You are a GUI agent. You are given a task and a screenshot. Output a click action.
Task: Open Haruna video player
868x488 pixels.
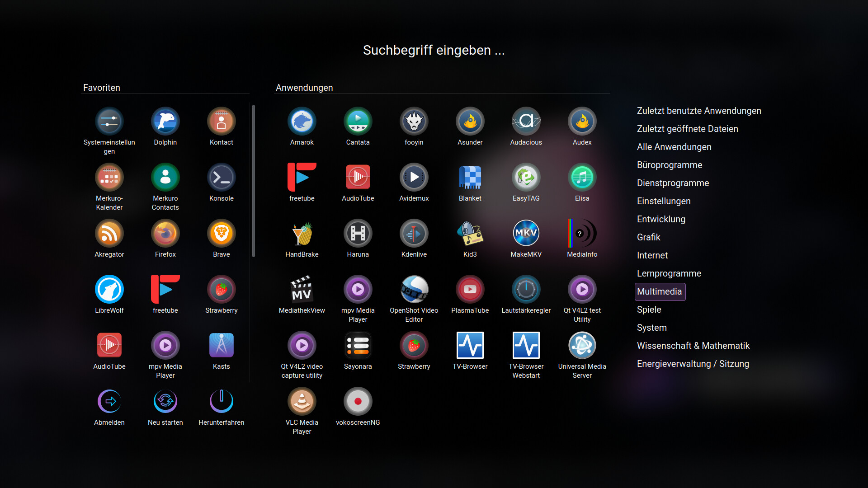358,239
